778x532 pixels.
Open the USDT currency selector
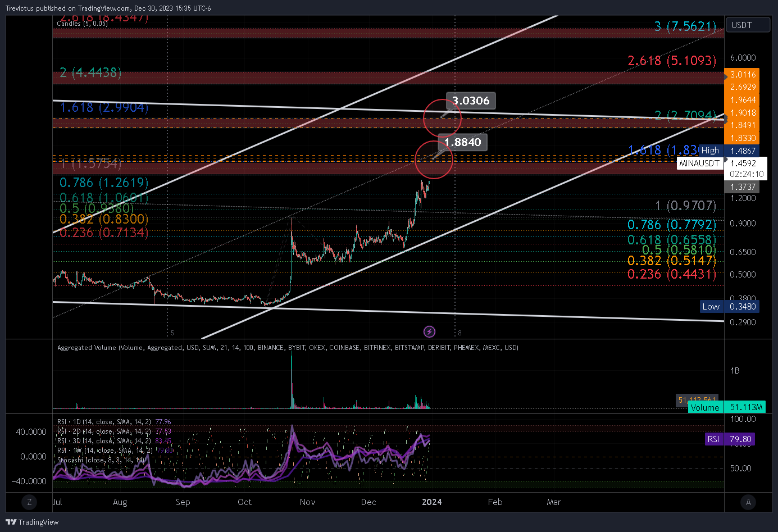(x=748, y=25)
